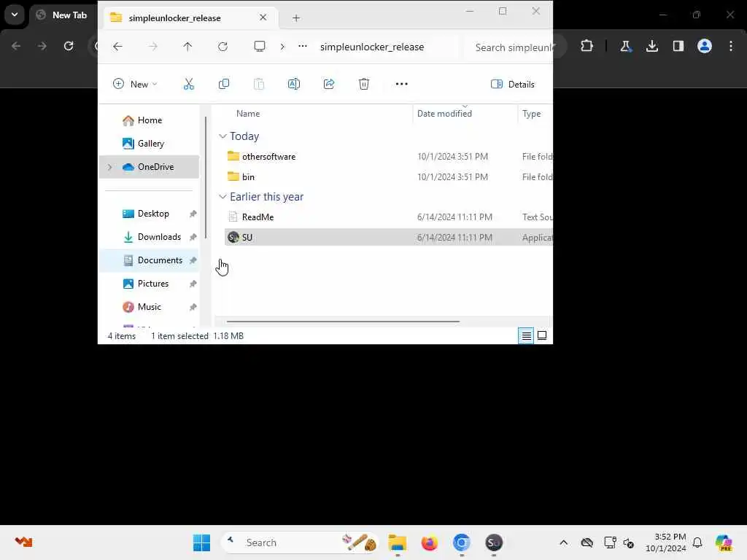Open the Windows Start menu
The width and height of the screenshot is (747, 560).
pos(201,542)
